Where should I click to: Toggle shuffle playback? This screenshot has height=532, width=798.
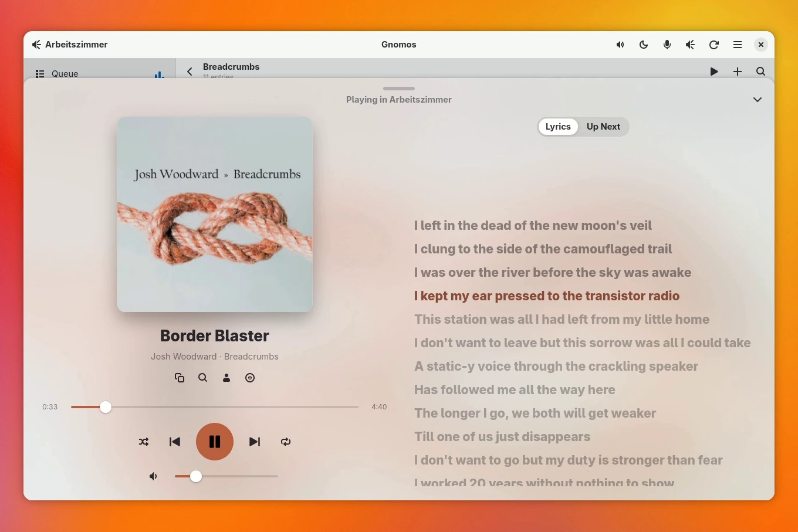point(144,442)
